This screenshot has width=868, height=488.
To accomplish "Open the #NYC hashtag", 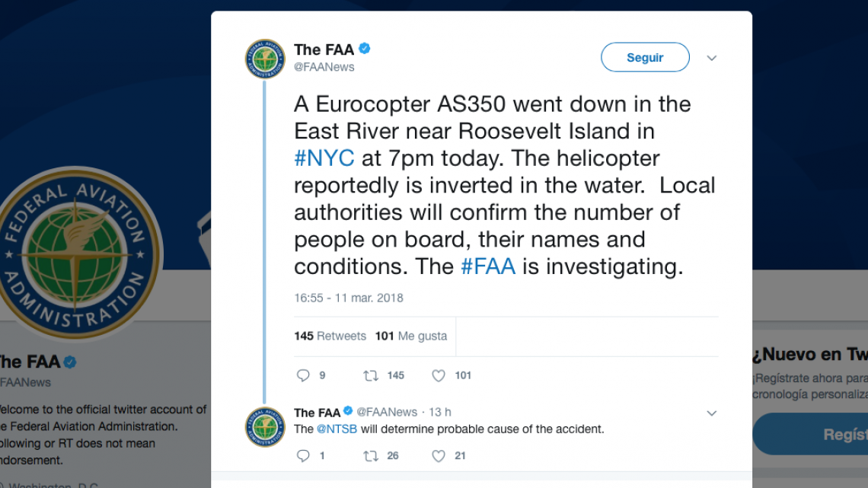I will coord(324,158).
